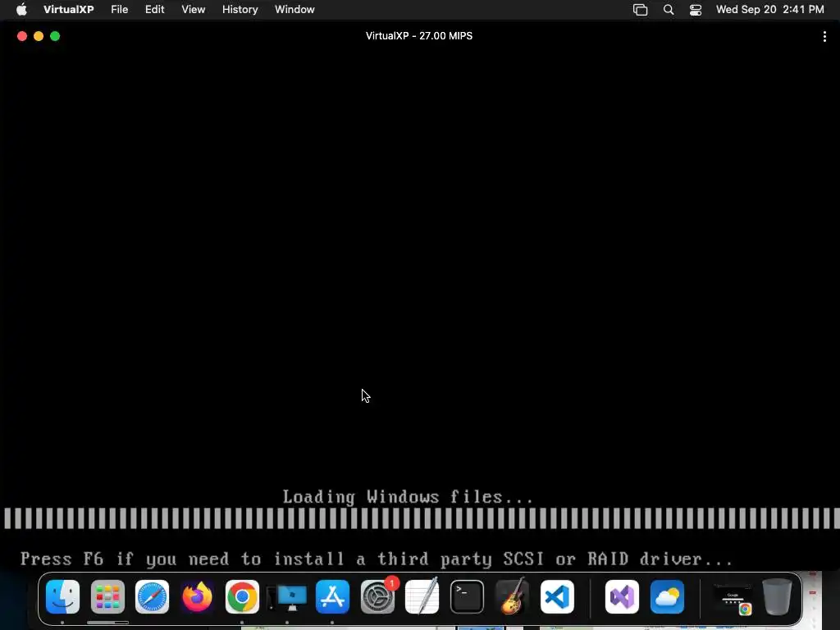Open the Edit menu
This screenshot has width=840, height=630.
click(155, 10)
